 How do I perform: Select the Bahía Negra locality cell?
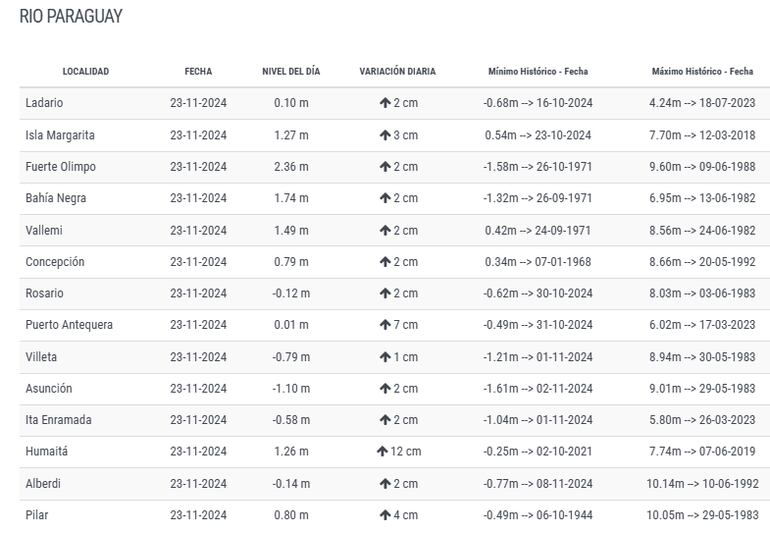click(56, 198)
